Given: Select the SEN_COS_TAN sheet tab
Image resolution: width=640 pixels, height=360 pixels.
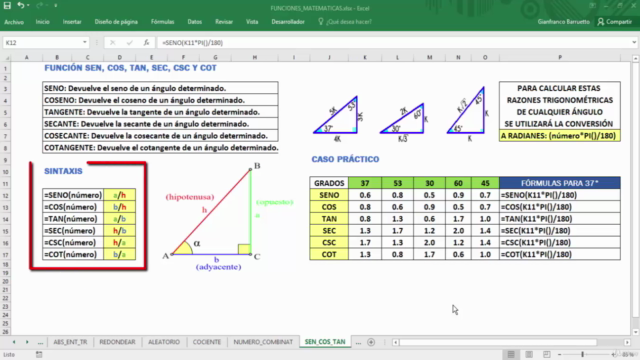Looking at the screenshot, I should tap(325, 342).
